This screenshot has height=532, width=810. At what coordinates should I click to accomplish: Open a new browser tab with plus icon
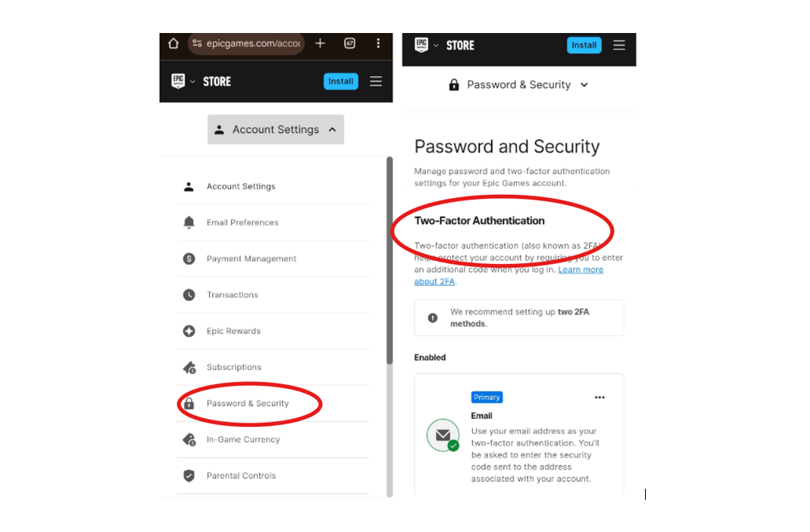(x=320, y=43)
